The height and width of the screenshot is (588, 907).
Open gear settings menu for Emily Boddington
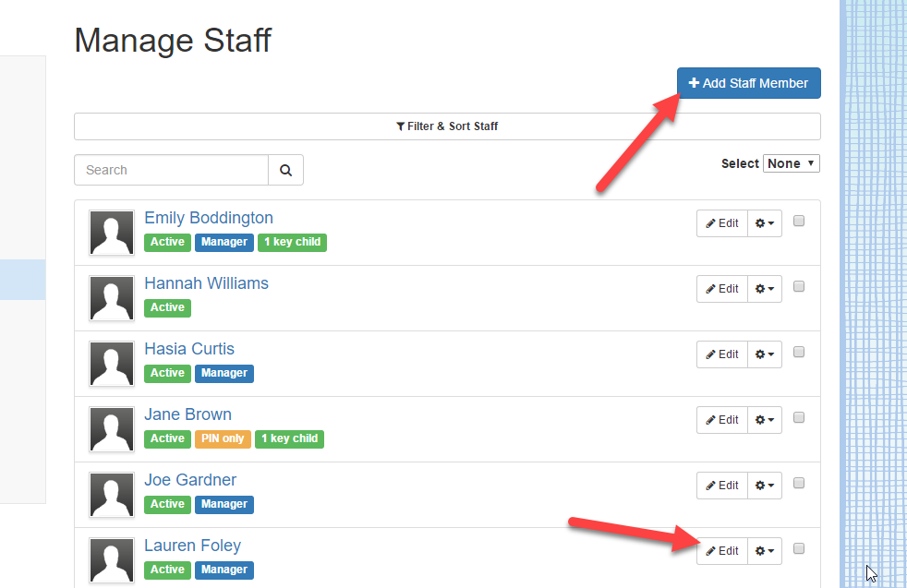click(765, 223)
